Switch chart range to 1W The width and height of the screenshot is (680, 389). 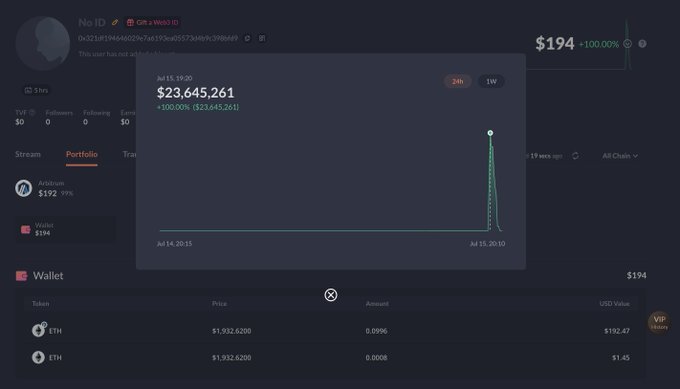[491, 81]
